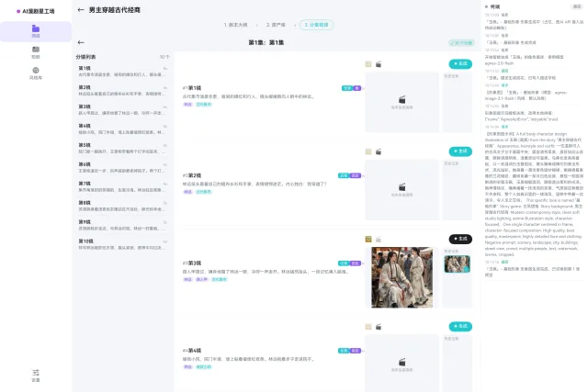The width and height of the screenshot is (588, 392).
Task: Select 第4镜 in the shot list
Action: 122,129
